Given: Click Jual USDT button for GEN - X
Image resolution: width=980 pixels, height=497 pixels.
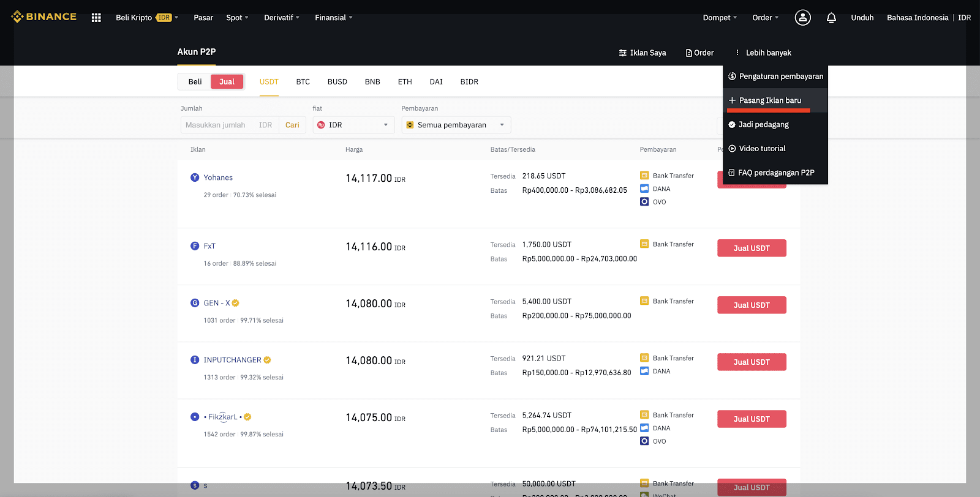Looking at the screenshot, I should coord(752,305).
